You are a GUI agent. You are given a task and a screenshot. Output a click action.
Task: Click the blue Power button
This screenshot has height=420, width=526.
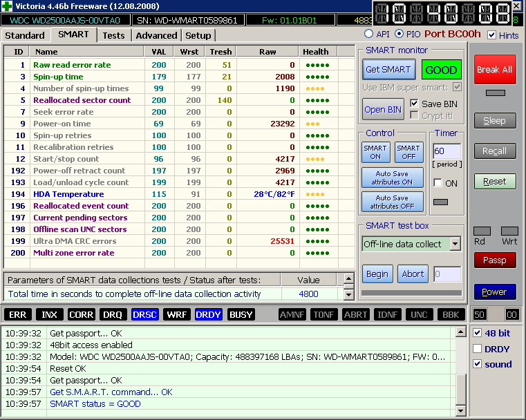495,292
